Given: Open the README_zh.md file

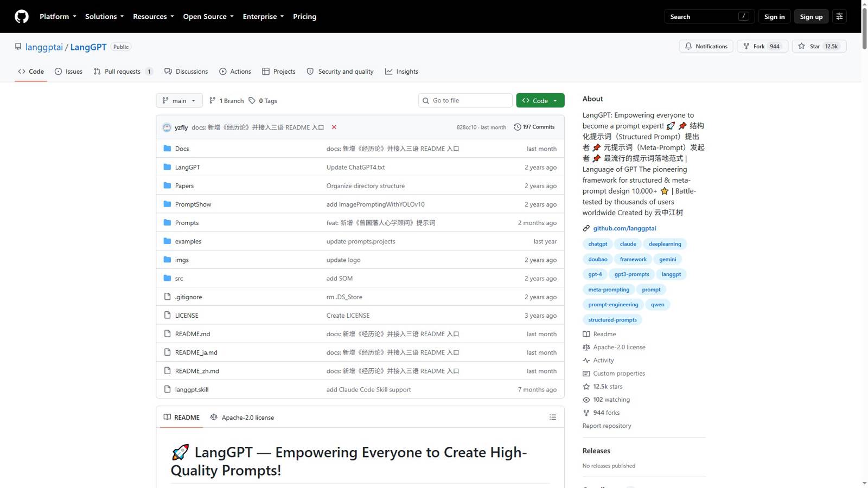Looking at the screenshot, I should point(197,371).
